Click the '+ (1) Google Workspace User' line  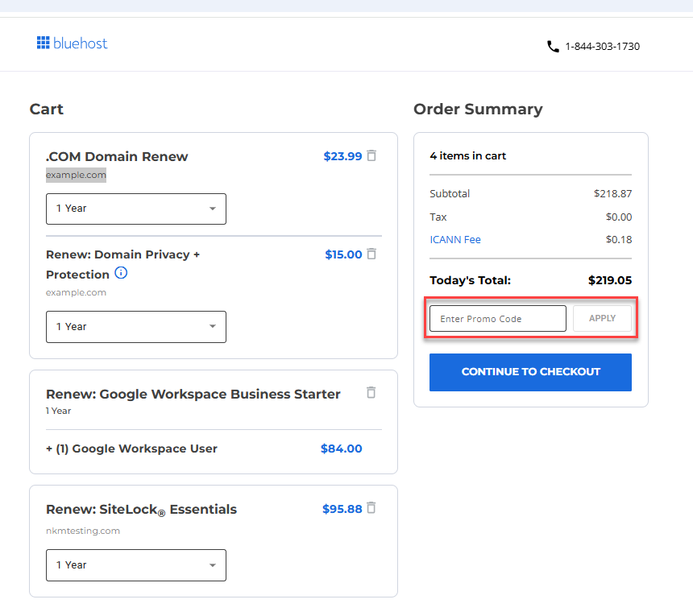coord(131,449)
